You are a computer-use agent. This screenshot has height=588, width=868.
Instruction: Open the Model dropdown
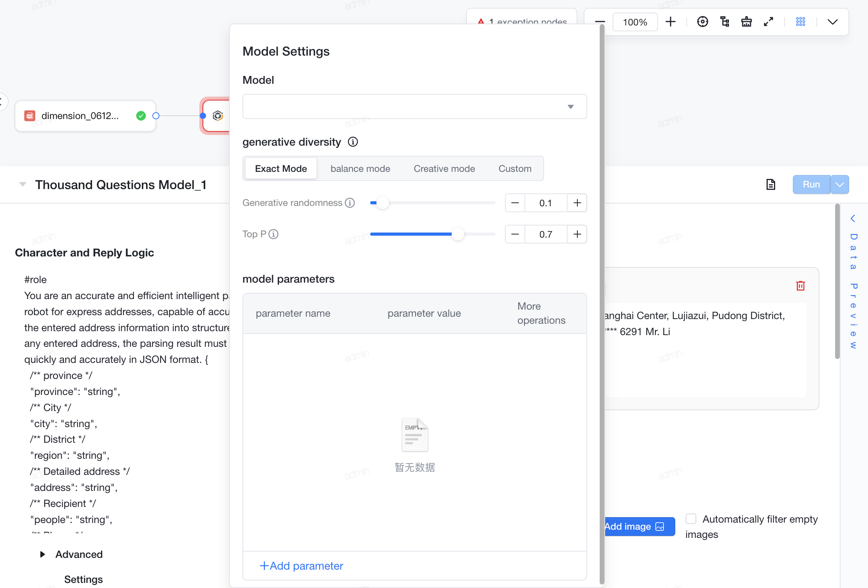coord(414,106)
